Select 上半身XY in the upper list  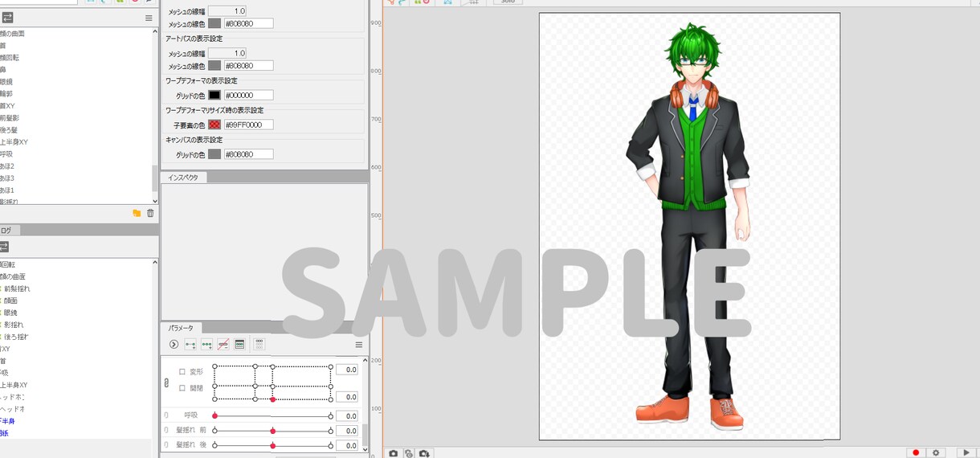pos(14,142)
